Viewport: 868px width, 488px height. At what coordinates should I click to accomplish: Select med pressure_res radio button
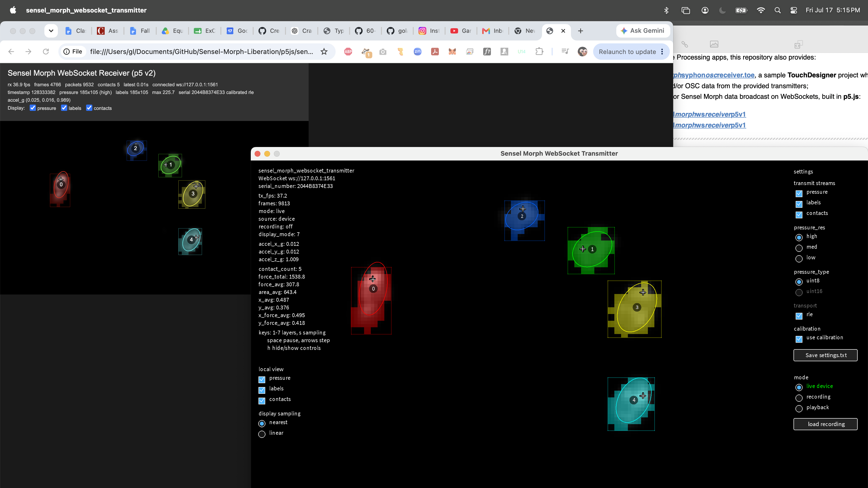(x=799, y=248)
